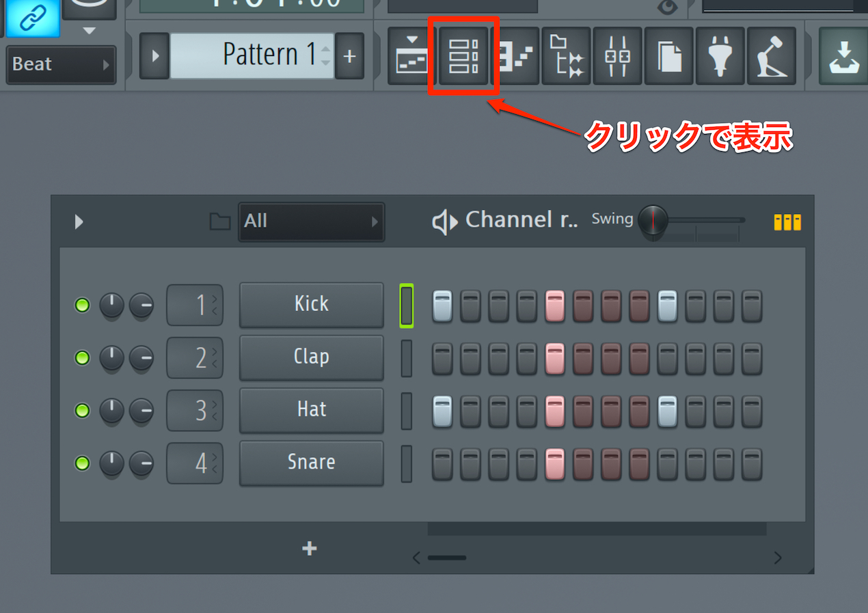Click the Snare channel volume knob

tap(141, 463)
